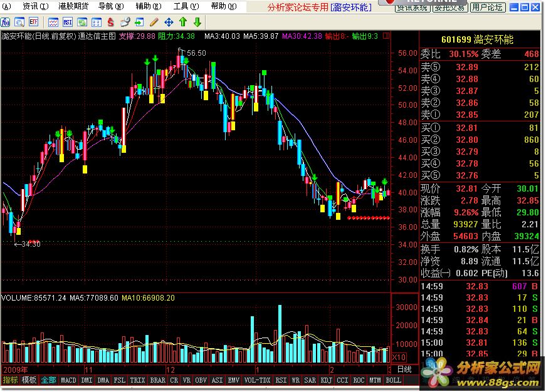Open the 帮助(H) menu
Viewport: 546px width, 392px height.
click(224, 6)
